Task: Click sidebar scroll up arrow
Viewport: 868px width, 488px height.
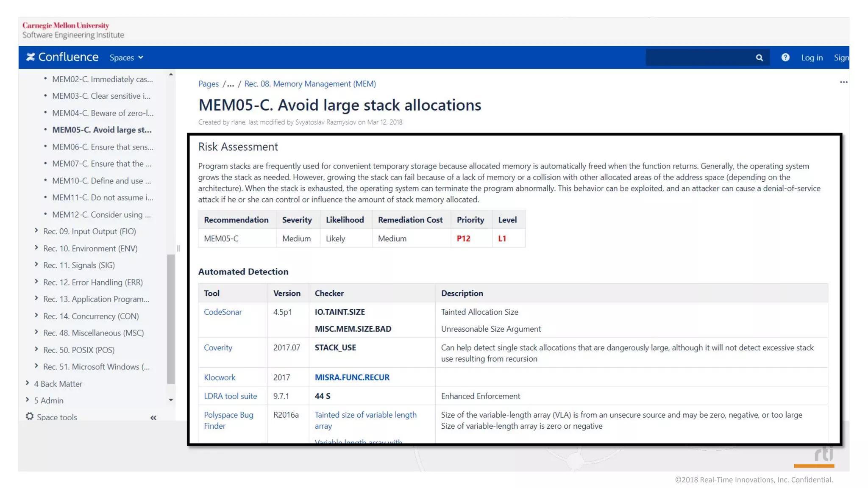Action: [171, 75]
